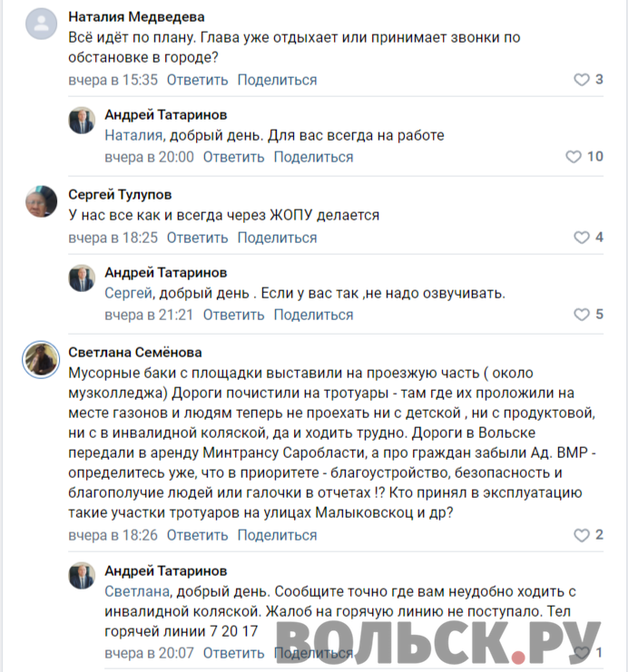Screen dimensions: 628x672
Task: Share Сергей Тулупов's 18:25 comment
Action: coord(277,238)
